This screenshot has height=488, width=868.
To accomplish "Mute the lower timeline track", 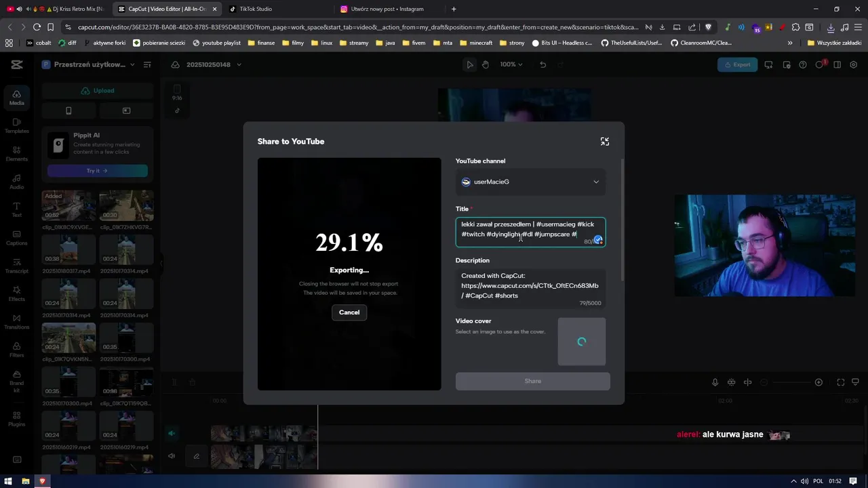I will (172, 456).
